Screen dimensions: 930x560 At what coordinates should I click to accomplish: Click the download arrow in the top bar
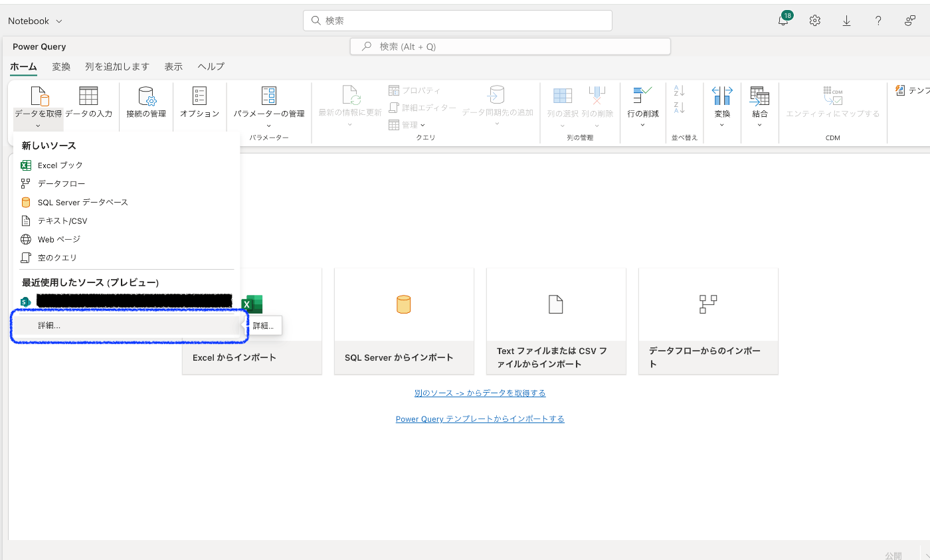pos(846,21)
